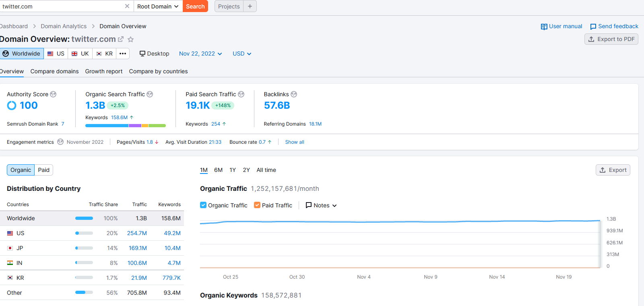This screenshot has height=306, width=644.
Task: Switch distribution view to Paid
Action: click(44, 170)
